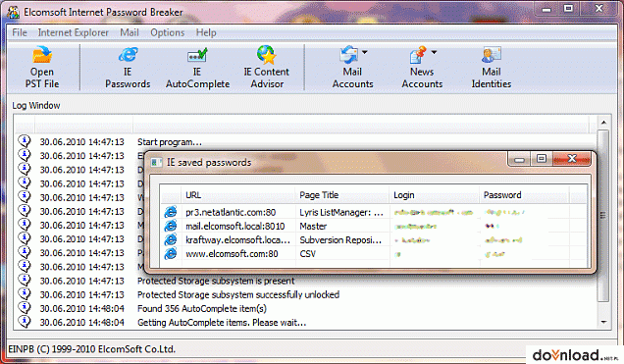
Task: Click info icon of 'successfully unlocked' entry
Action: click(25, 293)
